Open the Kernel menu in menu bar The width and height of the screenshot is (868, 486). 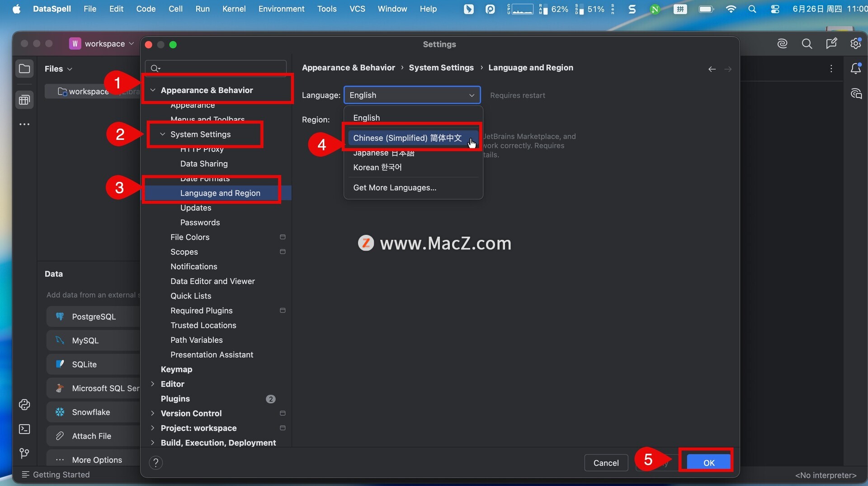pyautogui.click(x=234, y=9)
